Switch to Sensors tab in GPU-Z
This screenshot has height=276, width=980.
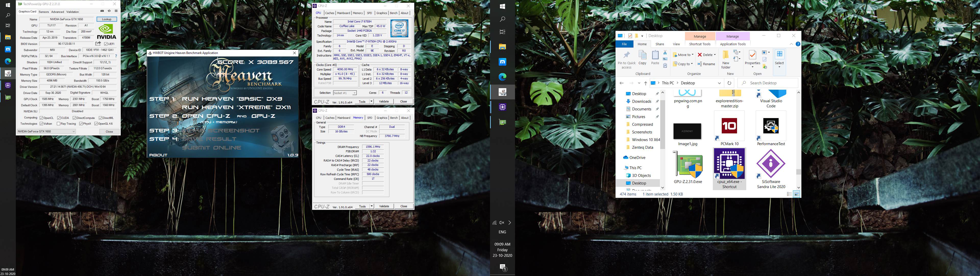coord(43,12)
